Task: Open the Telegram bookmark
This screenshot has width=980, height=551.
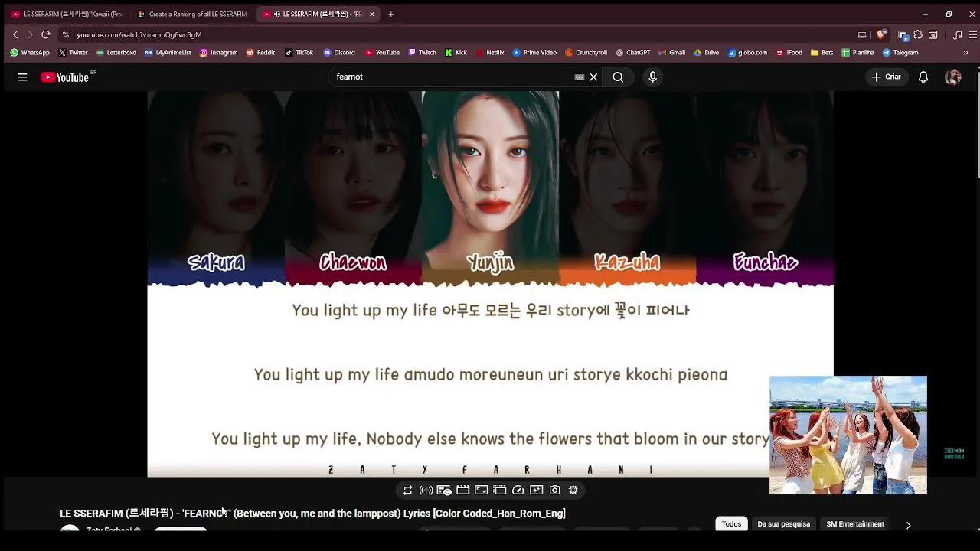Action: 900,53
